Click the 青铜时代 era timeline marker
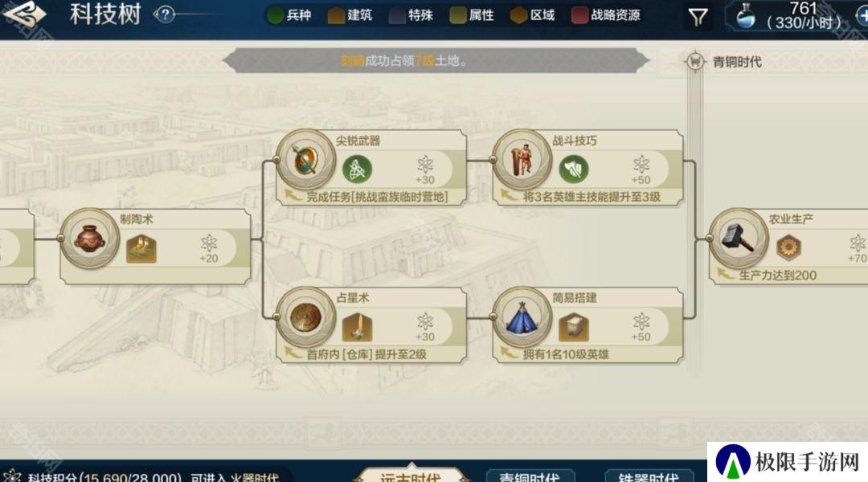This screenshot has height=482, width=868. (724, 61)
